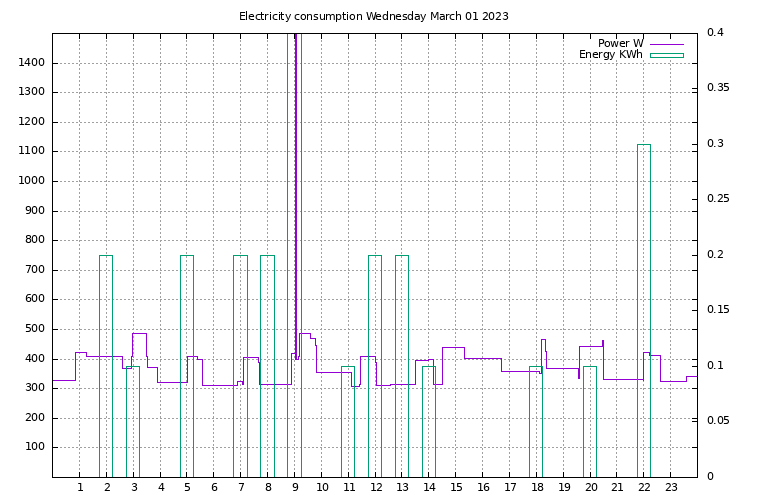Click hour label 3 on the x-axis
The height and width of the screenshot is (500, 768).
point(134,488)
